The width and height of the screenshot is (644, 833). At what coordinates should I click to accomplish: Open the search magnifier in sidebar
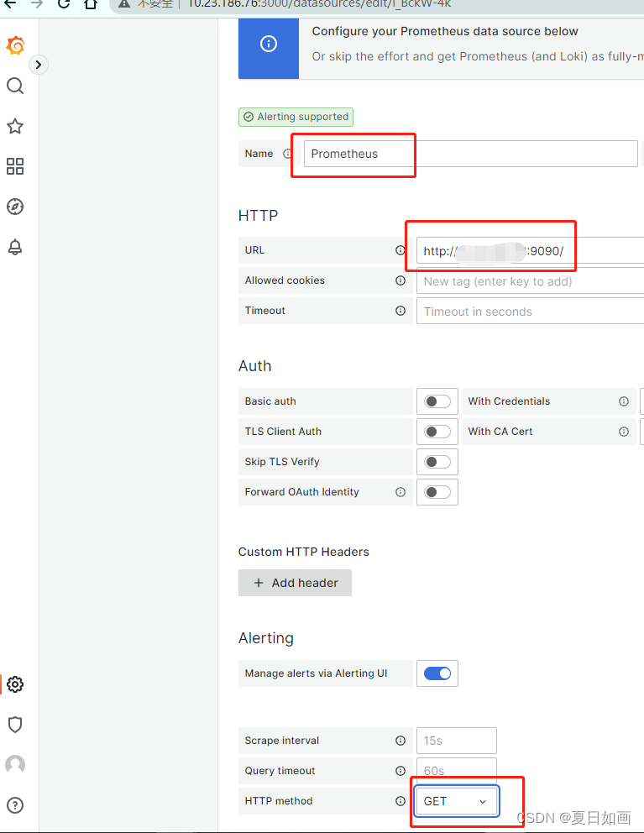(15, 86)
